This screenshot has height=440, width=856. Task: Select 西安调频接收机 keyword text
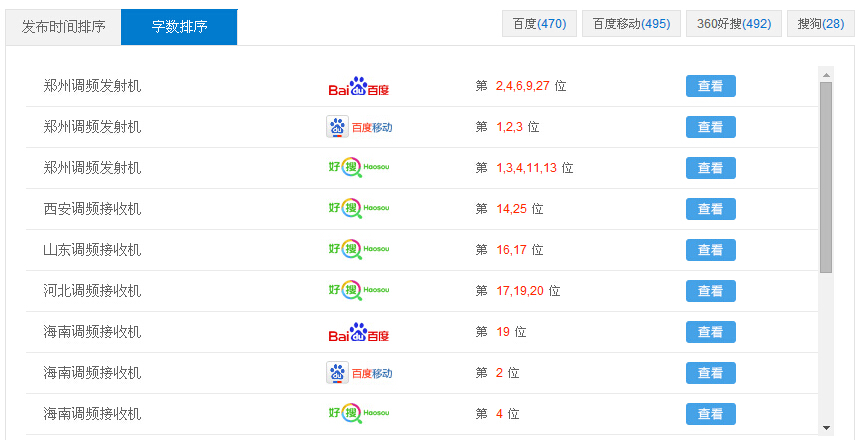92,209
